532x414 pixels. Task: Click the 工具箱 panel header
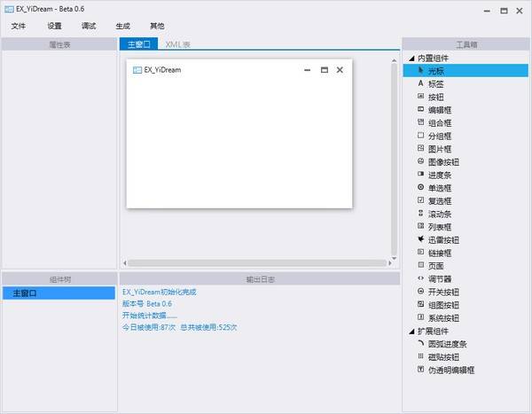pyautogui.click(x=465, y=44)
